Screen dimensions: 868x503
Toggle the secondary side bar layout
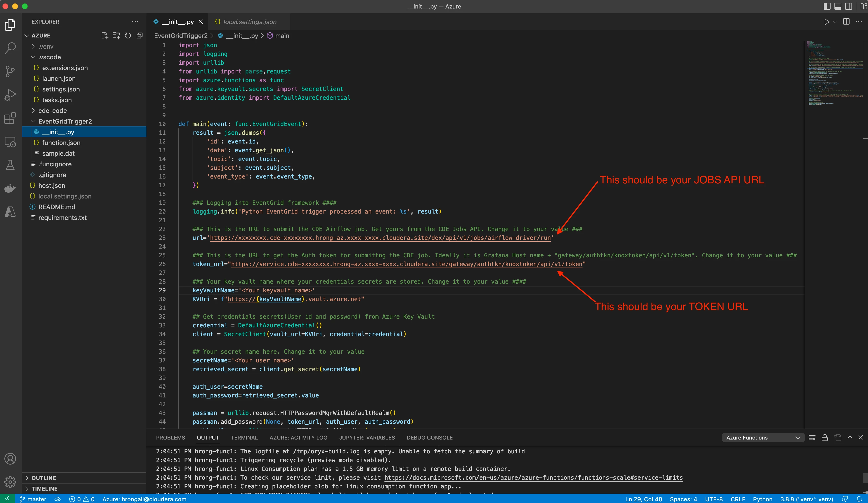coord(849,6)
